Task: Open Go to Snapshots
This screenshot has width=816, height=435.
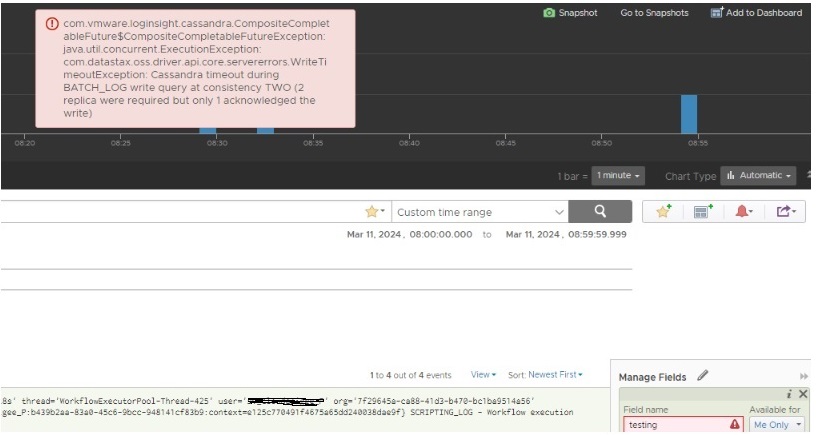Action: 654,13
